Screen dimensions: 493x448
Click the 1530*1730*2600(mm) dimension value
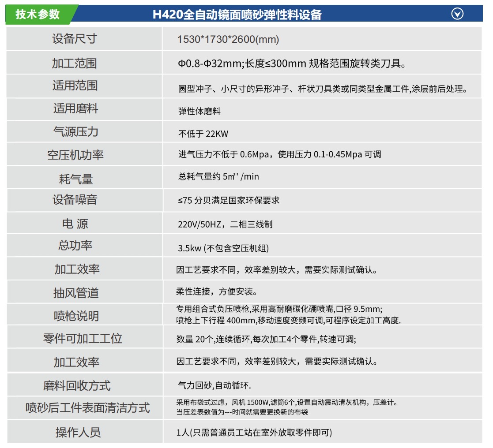click(228, 39)
